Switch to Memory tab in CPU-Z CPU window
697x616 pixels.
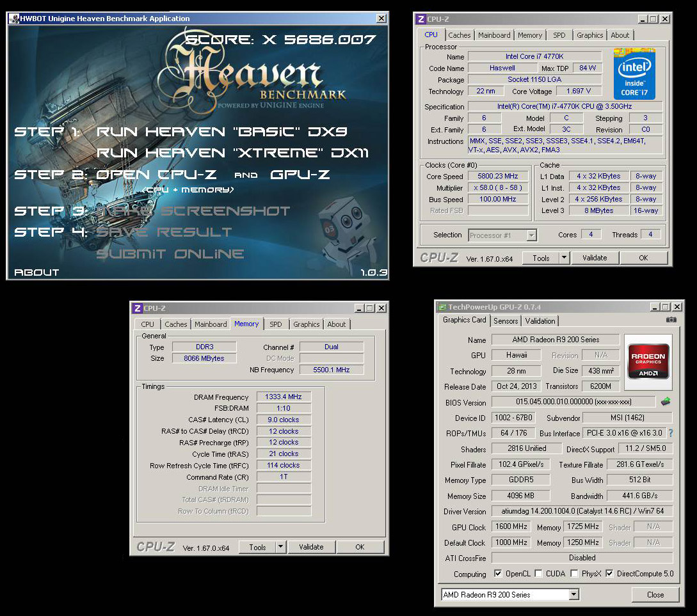(x=530, y=35)
